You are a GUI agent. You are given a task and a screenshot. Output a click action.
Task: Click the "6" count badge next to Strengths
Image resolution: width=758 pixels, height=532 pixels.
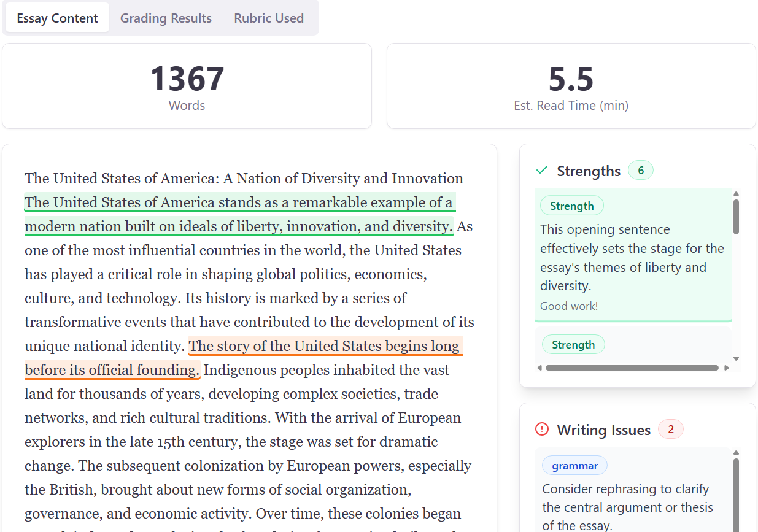(640, 170)
